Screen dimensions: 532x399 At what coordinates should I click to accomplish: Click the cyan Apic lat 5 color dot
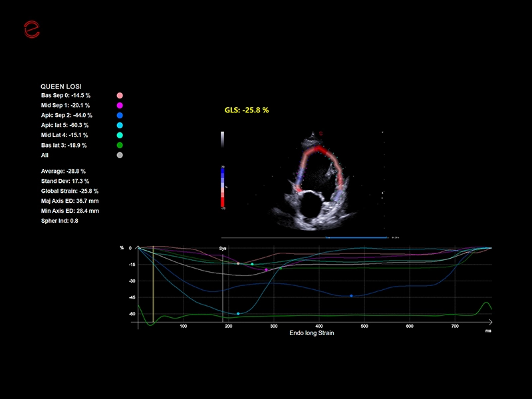click(x=120, y=126)
